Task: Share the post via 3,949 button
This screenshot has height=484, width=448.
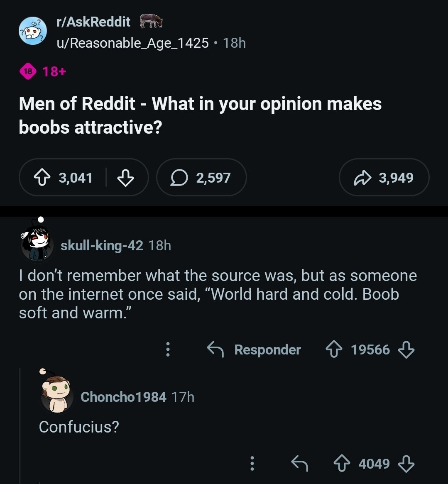Action: tap(384, 178)
